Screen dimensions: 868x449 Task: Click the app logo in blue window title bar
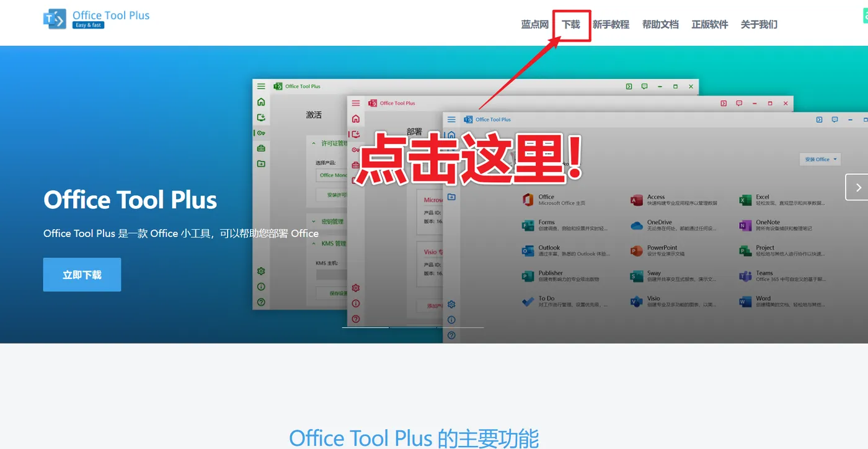click(x=468, y=120)
